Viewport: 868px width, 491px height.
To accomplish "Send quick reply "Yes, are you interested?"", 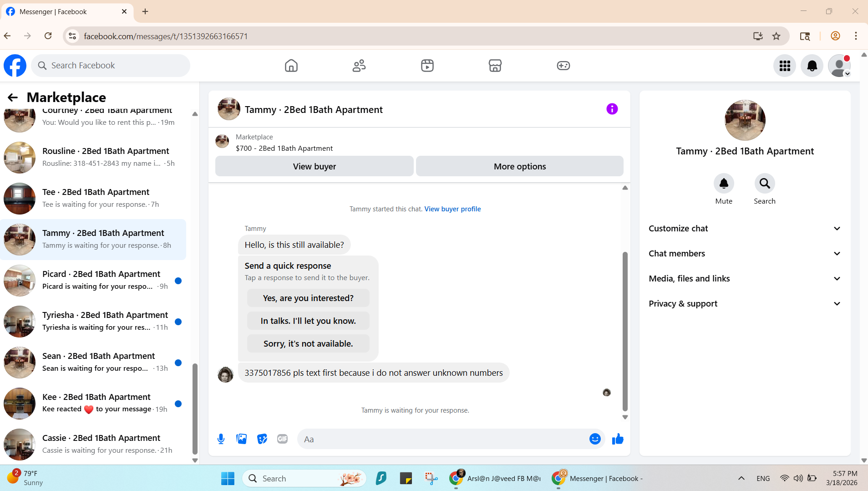I will click(x=308, y=298).
